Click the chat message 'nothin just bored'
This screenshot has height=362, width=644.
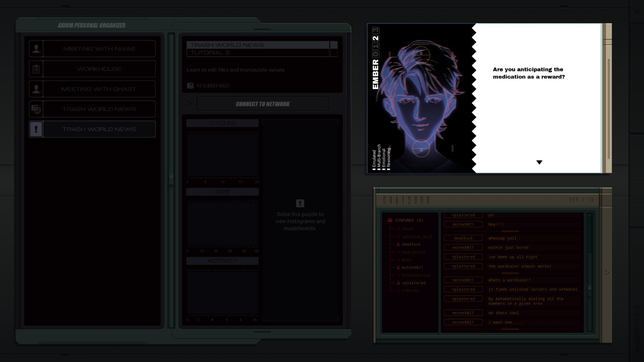[508, 247]
